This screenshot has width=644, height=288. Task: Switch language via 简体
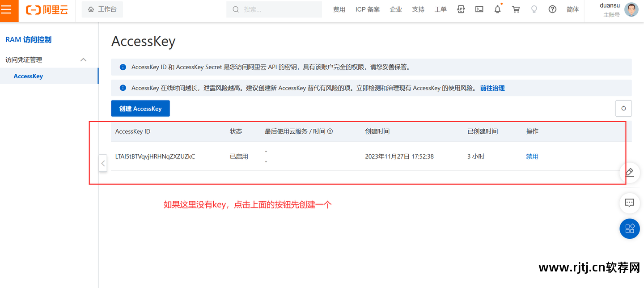pyautogui.click(x=573, y=9)
